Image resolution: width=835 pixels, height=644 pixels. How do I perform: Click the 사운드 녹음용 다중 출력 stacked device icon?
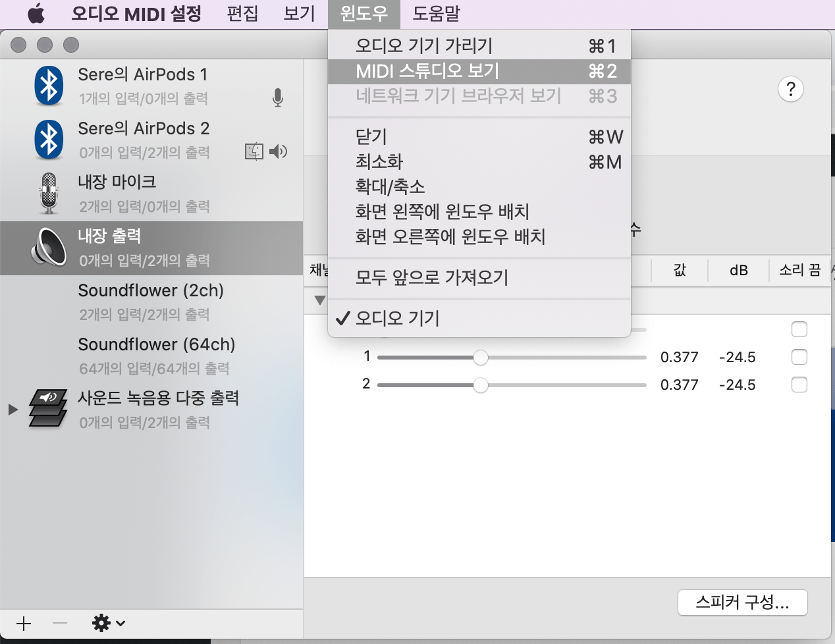pos(48,408)
